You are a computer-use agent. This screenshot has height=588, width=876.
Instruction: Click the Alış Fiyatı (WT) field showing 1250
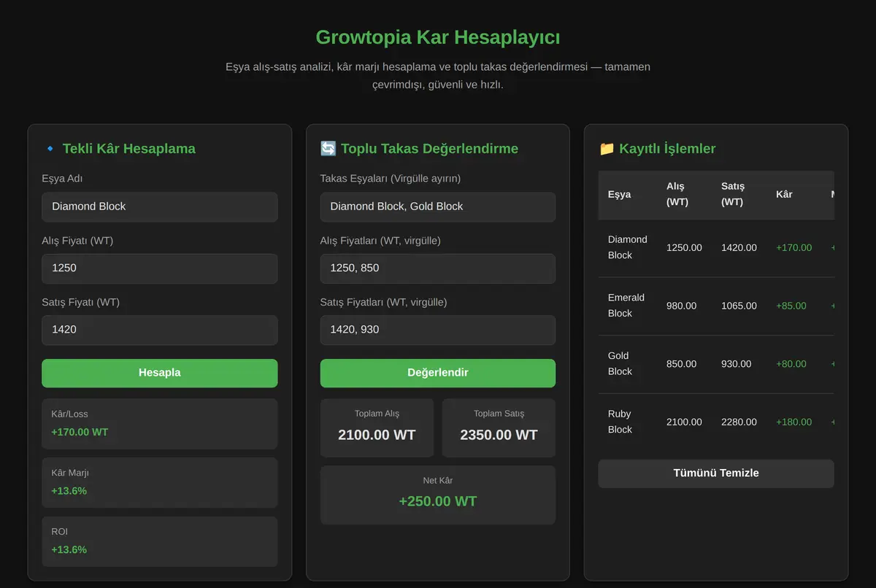coord(160,268)
